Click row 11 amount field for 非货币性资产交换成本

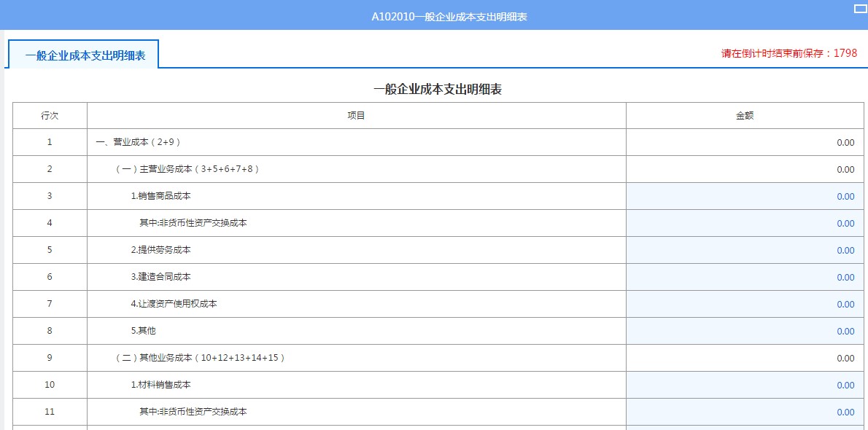tap(744, 412)
